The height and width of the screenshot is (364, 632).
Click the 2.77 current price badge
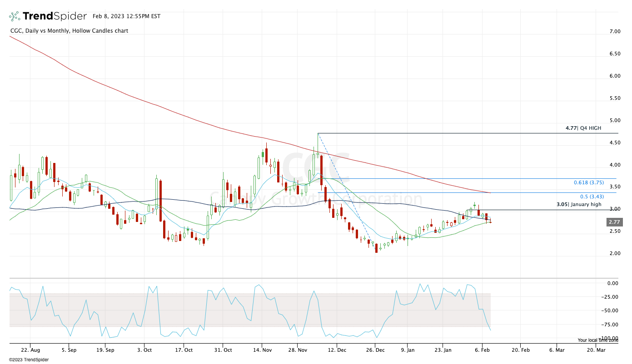614,222
